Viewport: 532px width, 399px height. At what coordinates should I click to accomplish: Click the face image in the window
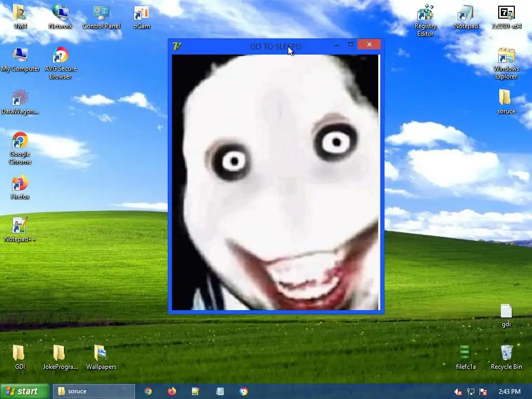(276, 182)
